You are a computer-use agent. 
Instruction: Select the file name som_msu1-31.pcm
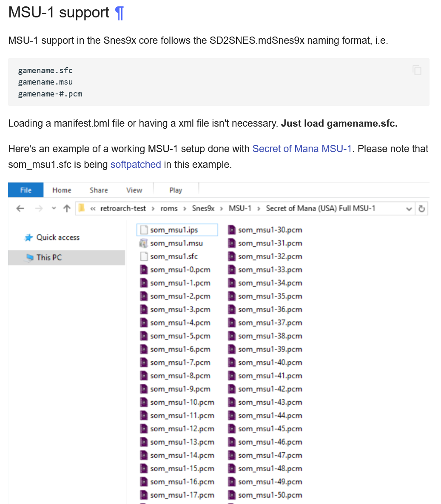[270, 244]
